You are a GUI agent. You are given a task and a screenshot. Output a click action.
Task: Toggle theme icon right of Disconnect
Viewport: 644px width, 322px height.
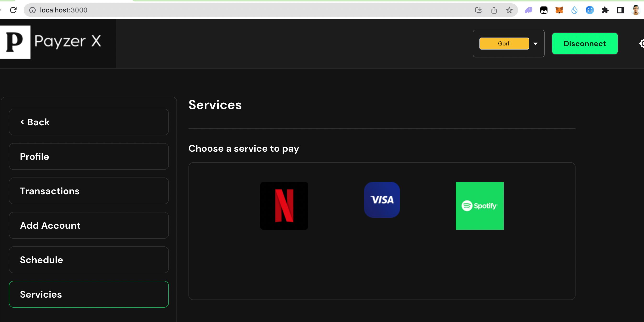coord(642,44)
